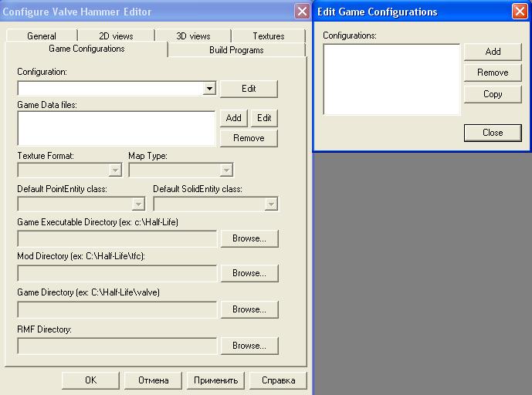The height and width of the screenshot is (395, 532).
Task: Browse for the RMF Directory
Action: point(249,346)
